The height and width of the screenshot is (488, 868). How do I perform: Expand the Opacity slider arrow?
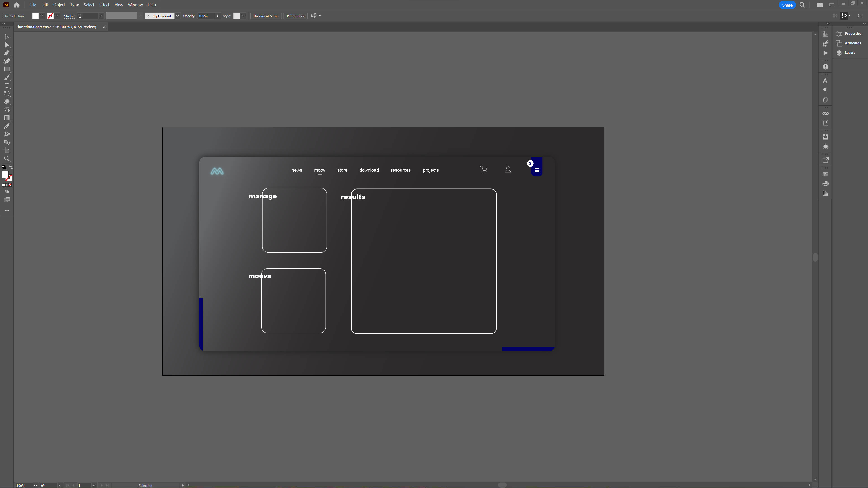[218, 16]
